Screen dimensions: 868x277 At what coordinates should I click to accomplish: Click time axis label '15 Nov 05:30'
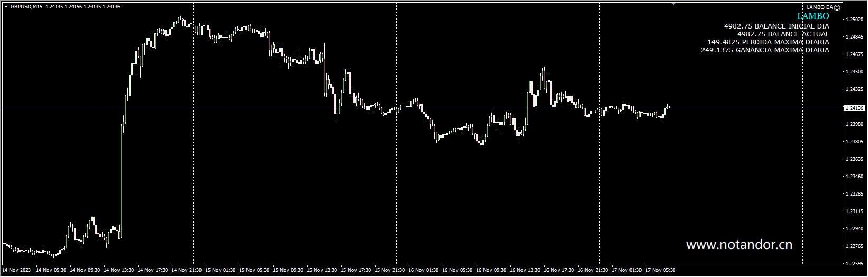[x=254, y=270]
